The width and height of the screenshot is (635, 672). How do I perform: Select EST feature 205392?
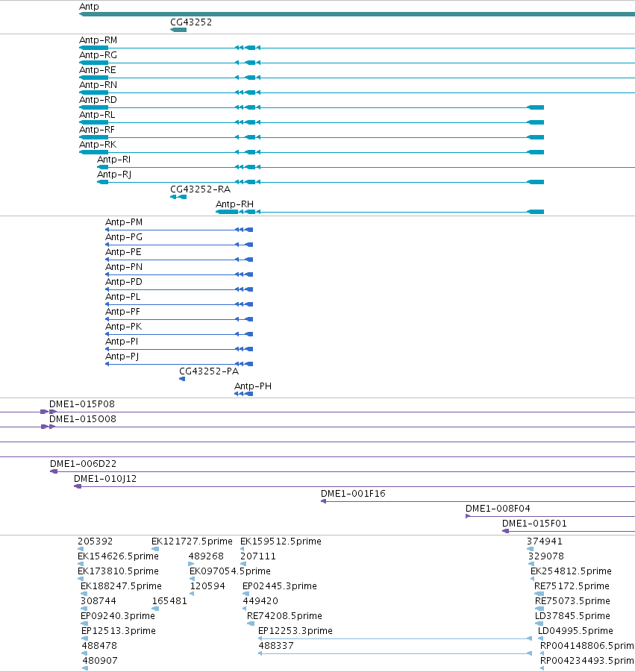coord(96,541)
